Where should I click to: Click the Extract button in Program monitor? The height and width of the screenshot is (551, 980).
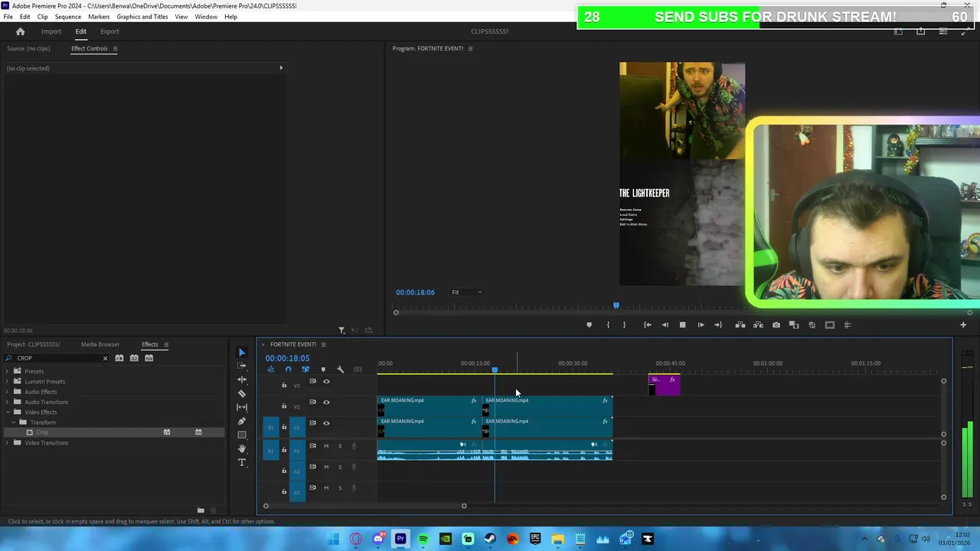[758, 324]
